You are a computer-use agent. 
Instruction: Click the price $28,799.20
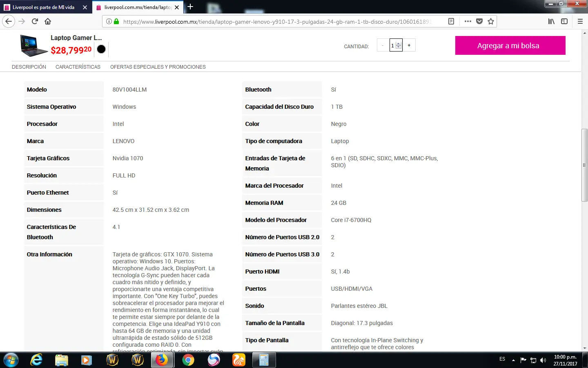click(x=71, y=50)
